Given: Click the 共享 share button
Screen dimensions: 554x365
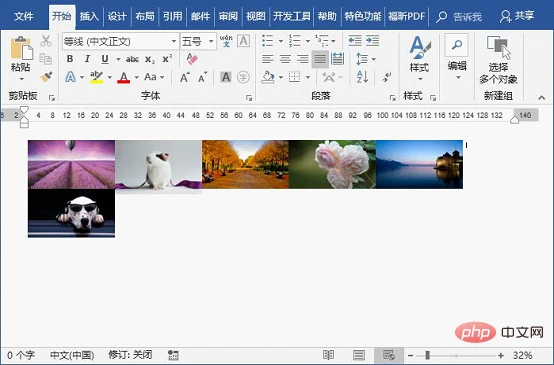Looking at the screenshot, I should (x=517, y=16).
